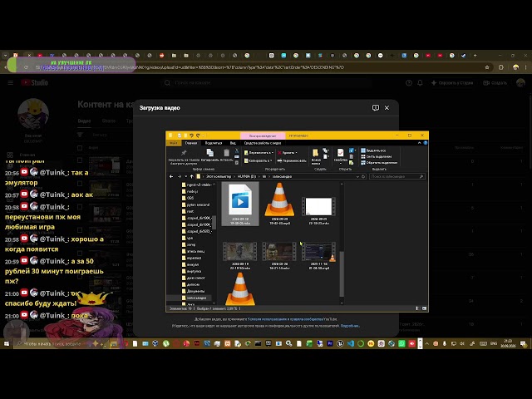Click the refresh icon in address bar

(363, 176)
